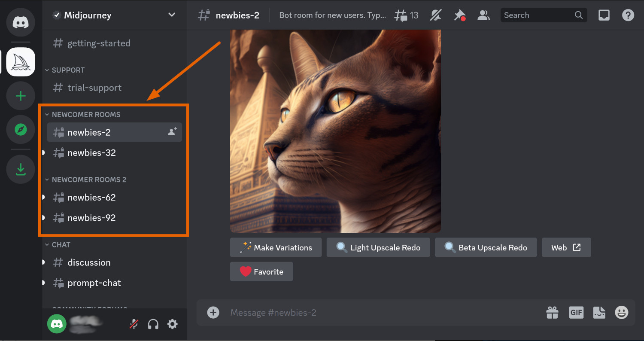Image resolution: width=644 pixels, height=341 pixels.
Task: Toggle channel notification mute bell
Action: click(x=435, y=15)
